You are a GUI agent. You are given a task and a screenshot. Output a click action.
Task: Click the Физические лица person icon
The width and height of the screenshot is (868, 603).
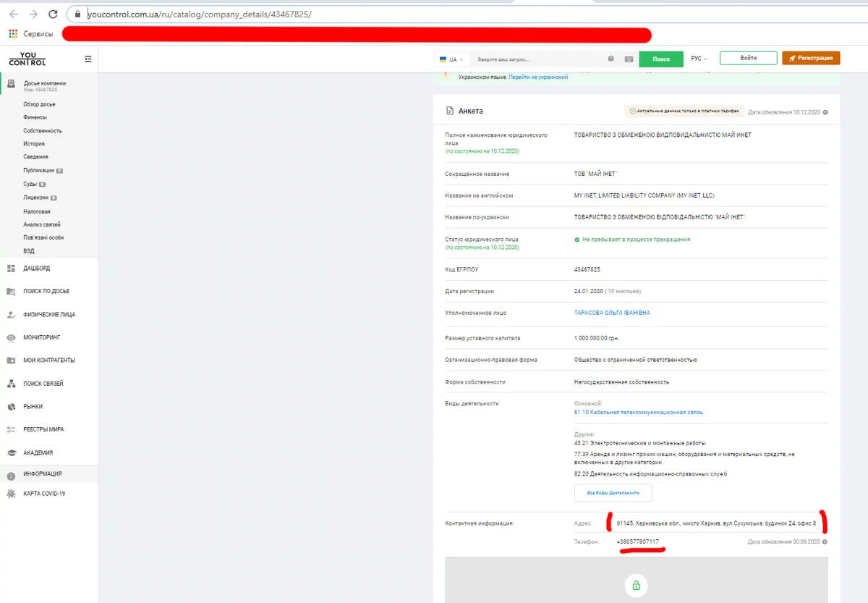click(x=11, y=315)
